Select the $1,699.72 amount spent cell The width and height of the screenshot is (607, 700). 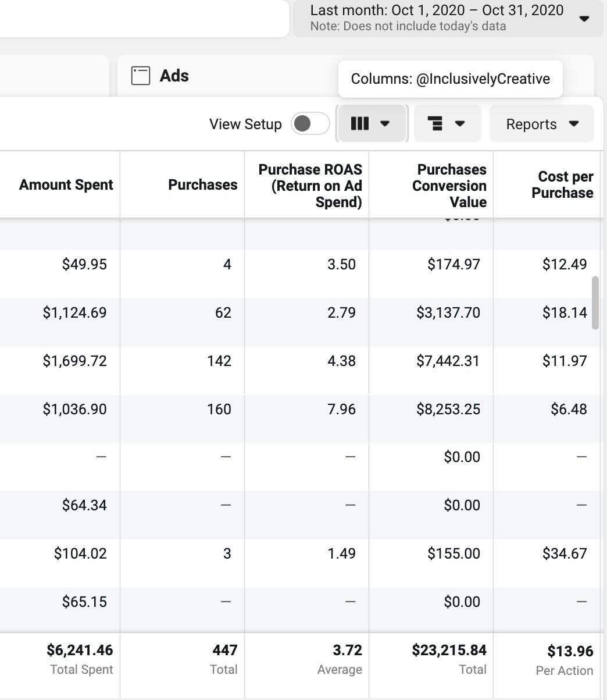coord(74,361)
